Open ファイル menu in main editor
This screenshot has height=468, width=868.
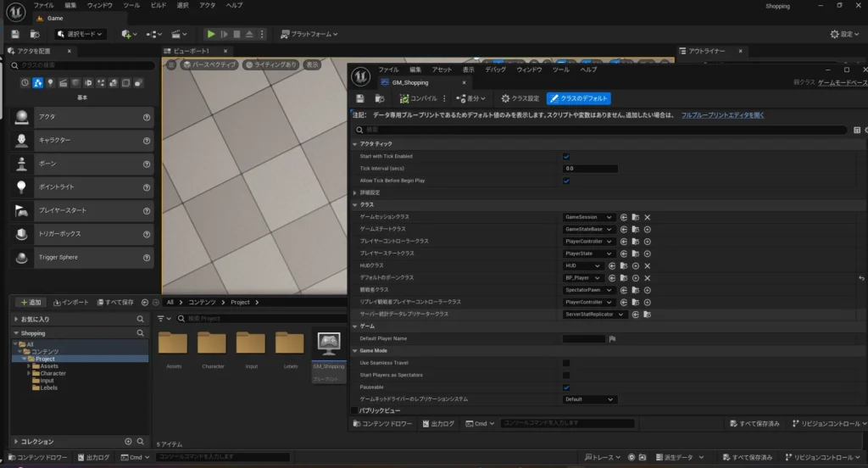[43, 6]
